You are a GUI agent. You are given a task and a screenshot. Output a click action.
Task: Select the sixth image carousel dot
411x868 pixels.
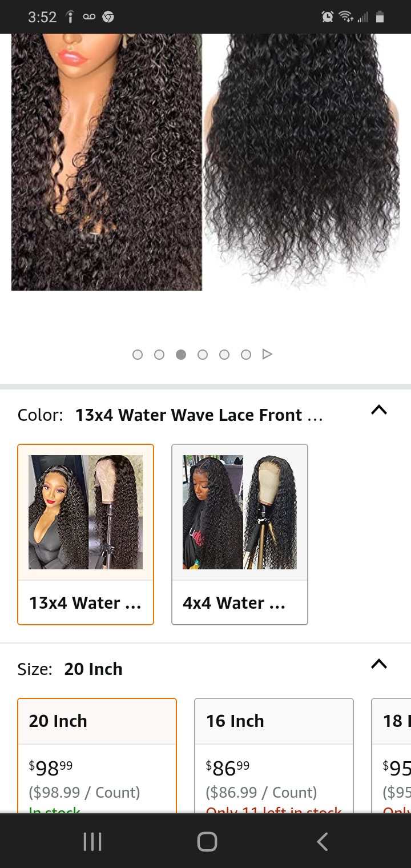pyautogui.click(x=246, y=355)
